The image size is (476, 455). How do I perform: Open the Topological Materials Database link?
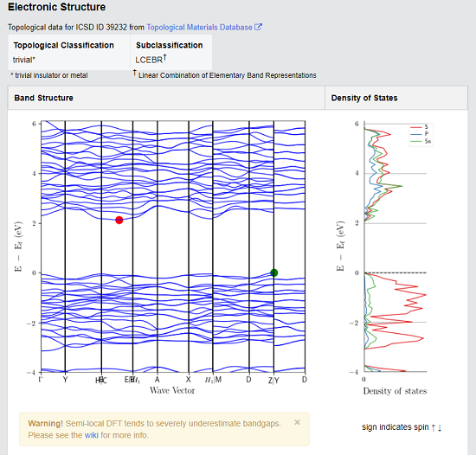pos(199,28)
